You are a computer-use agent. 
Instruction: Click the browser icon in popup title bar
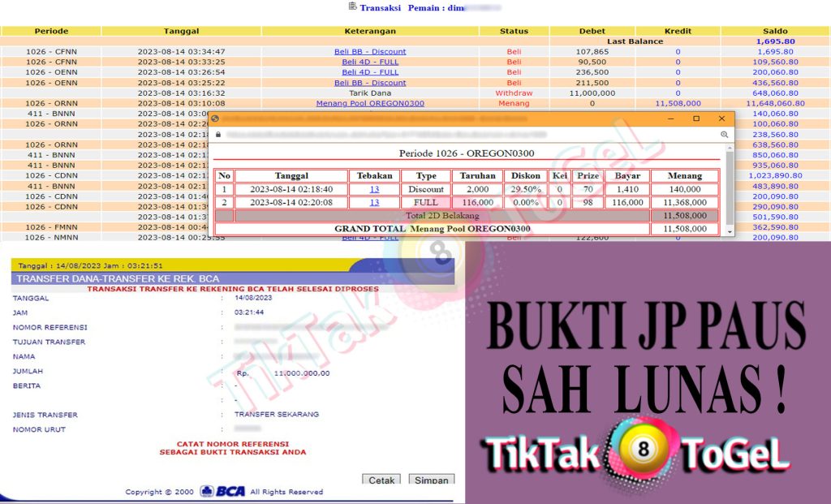215,118
